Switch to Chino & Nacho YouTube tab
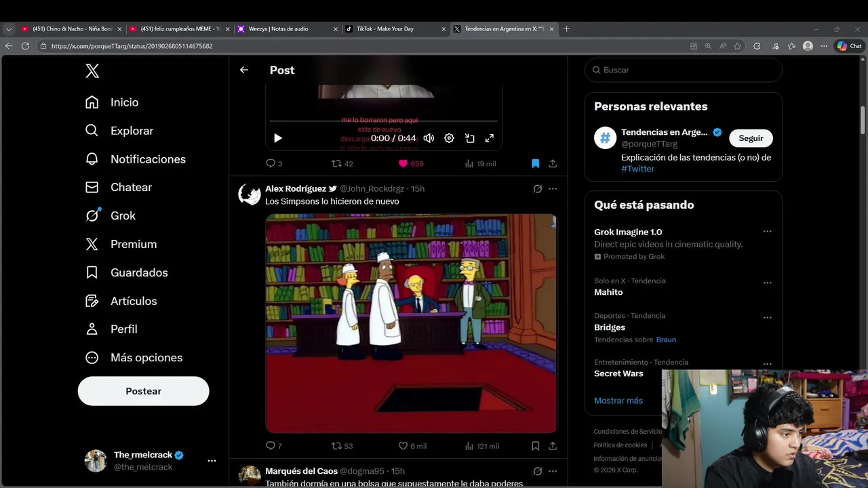 (71, 28)
